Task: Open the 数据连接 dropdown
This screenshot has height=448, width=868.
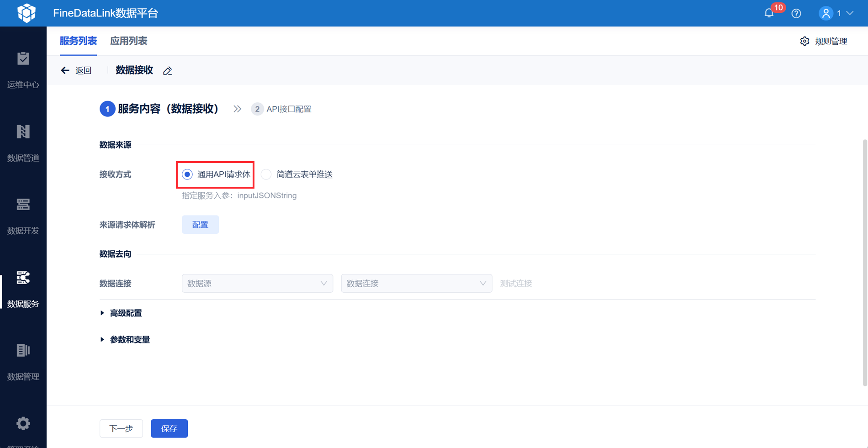Action: (x=416, y=283)
